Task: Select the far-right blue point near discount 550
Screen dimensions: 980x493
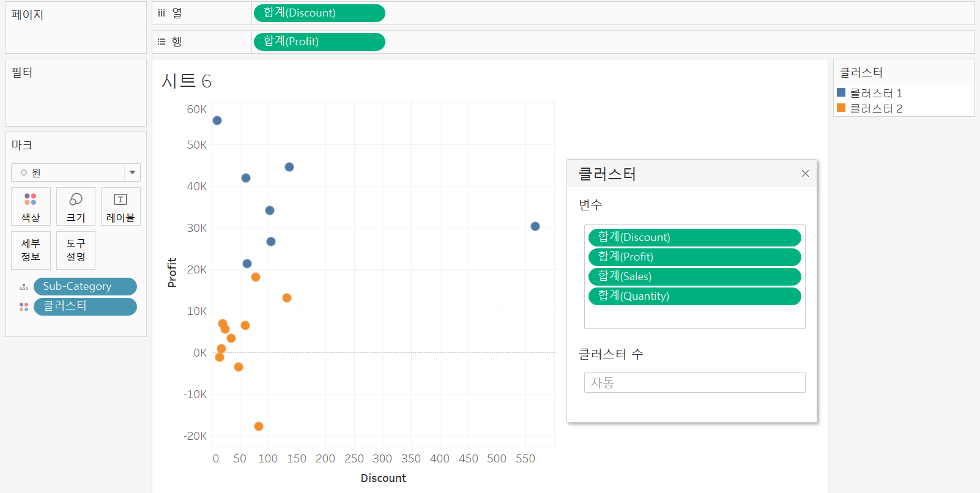Action: pos(535,226)
